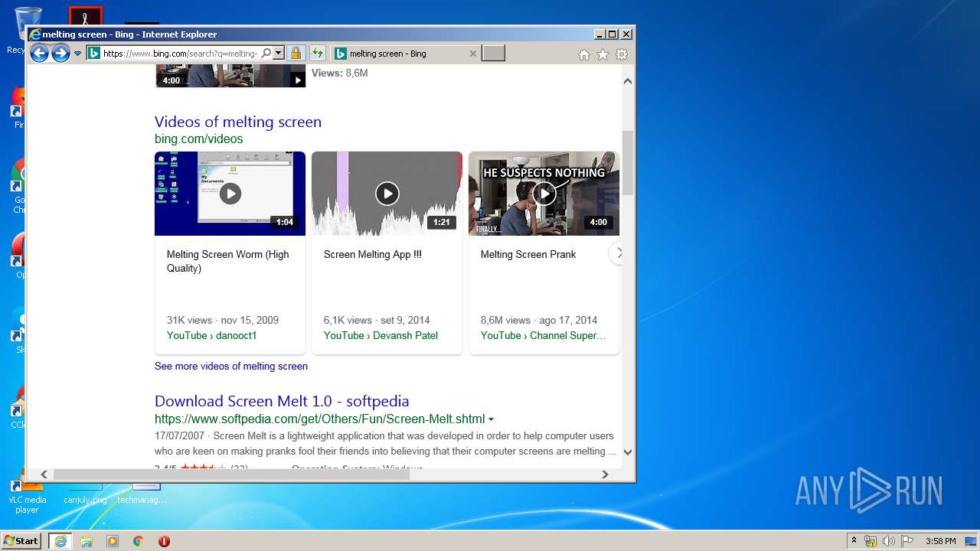
Task: Click the softpedia.com green URL text
Action: click(320, 419)
